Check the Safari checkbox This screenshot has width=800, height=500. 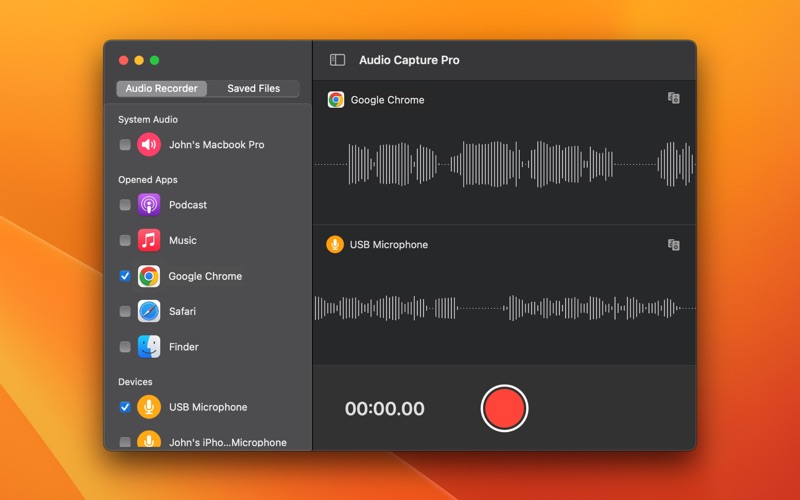(x=125, y=311)
